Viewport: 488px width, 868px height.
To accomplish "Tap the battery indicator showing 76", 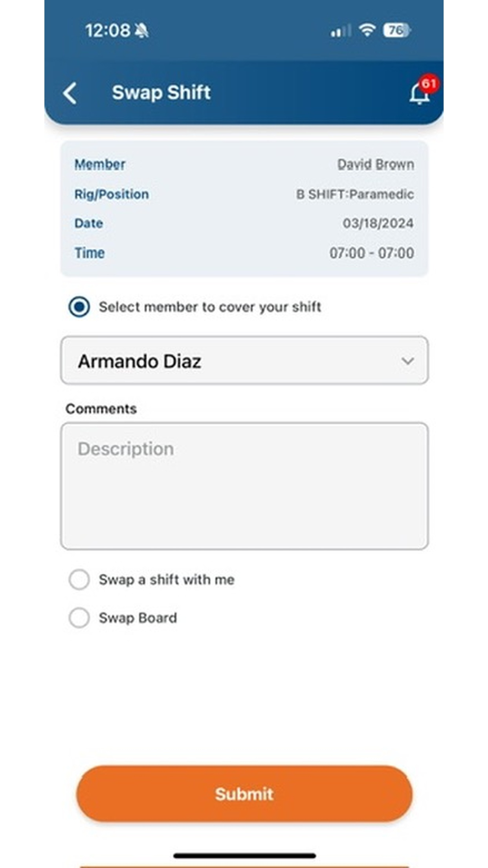I will tap(397, 30).
